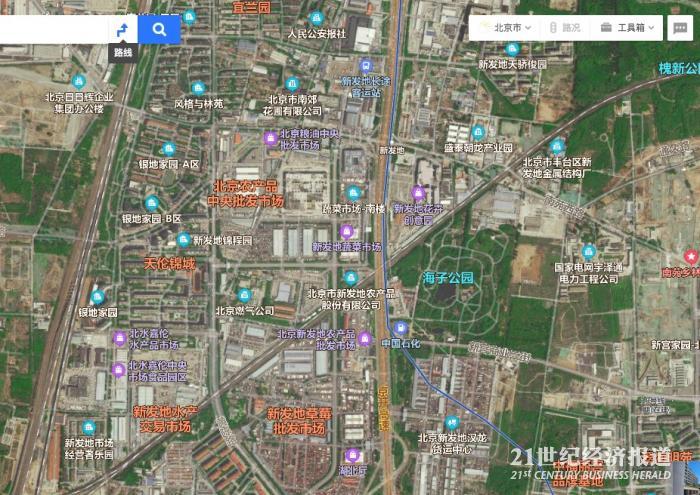Click the 北京农产品中央批发市场 orange label
The width and height of the screenshot is (700, 495).
(x=246, y=194)
